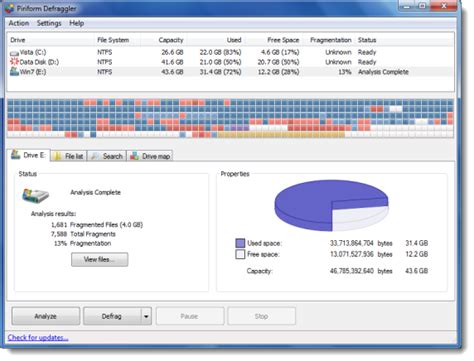Click the 'Win7 (E:)' drive name
Screen dimensions: 474x361
33,72
